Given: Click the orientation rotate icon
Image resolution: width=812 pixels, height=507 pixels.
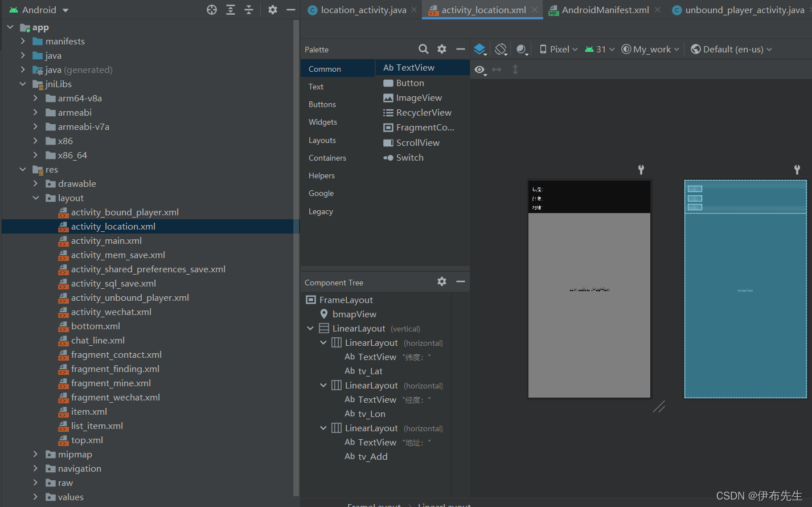Looking at the screenshot, I should click(x=501, y=50).
